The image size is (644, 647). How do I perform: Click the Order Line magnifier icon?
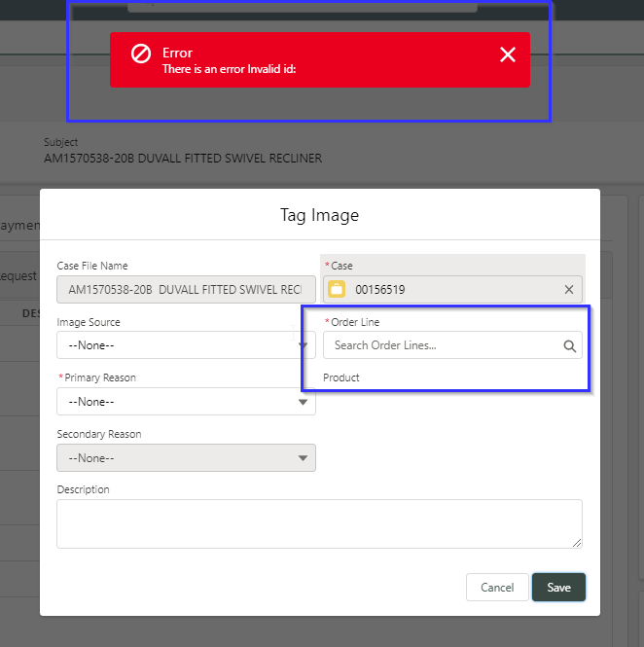pyautogui.click(x=570, y=345)
